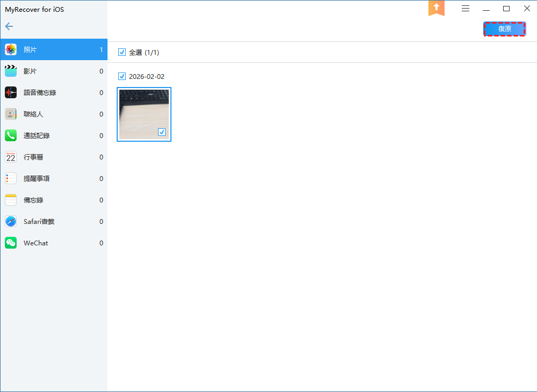The height and width of the screenshot is (392, 537).
Task: Click the orange upgrade arrow badge
Action: [x=436, y=8]
